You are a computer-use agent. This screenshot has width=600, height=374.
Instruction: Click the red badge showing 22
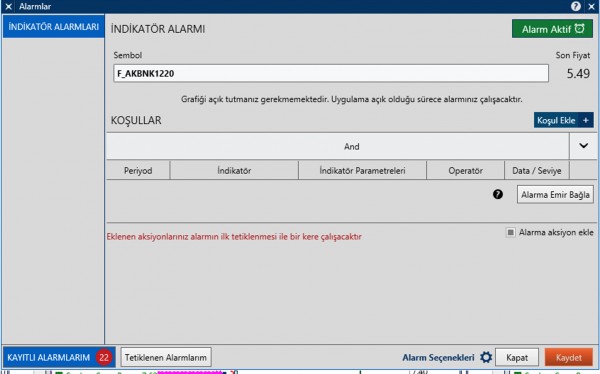click(x=104, y=358)
